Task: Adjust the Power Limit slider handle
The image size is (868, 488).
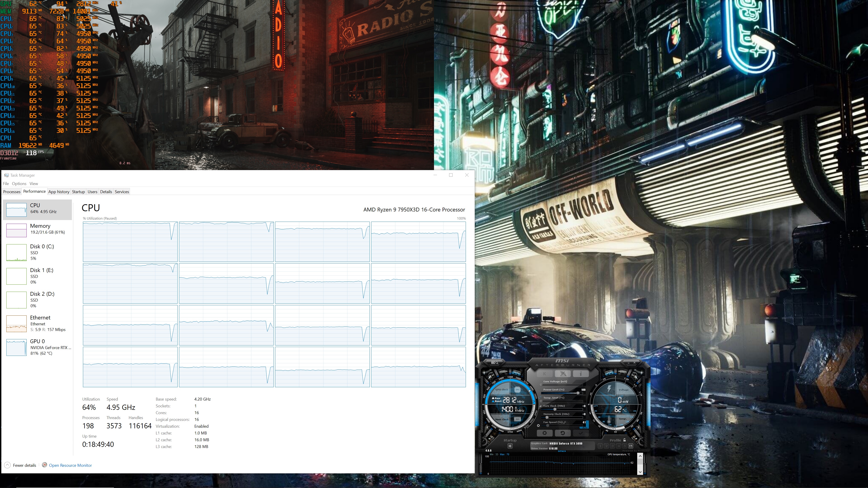Action: click(578, 393)
